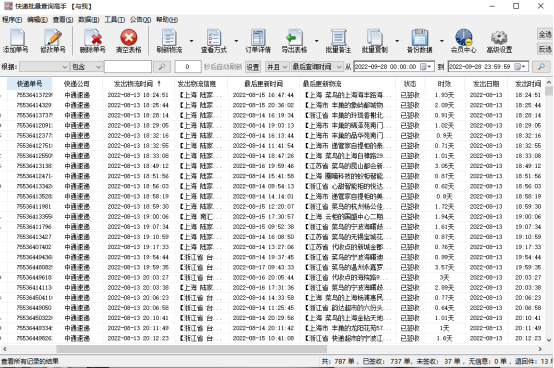
Task: Open the end date calendar dropdown
Action: [520, 66]
